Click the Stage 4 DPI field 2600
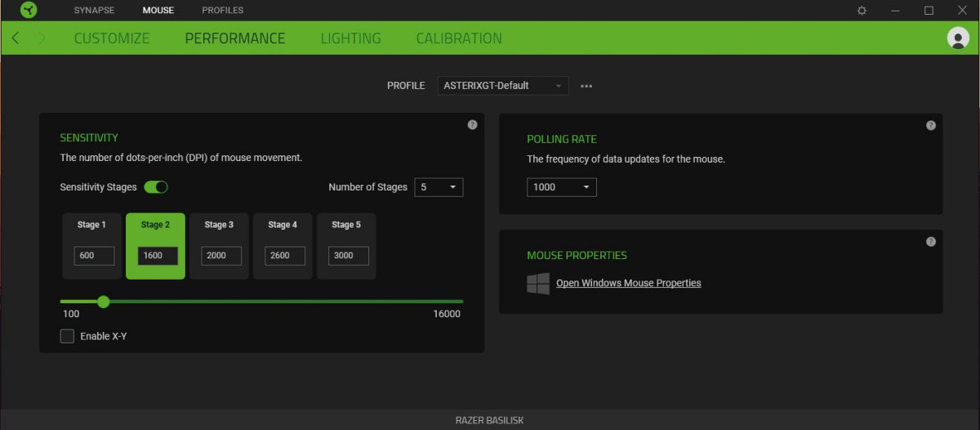 285,255
